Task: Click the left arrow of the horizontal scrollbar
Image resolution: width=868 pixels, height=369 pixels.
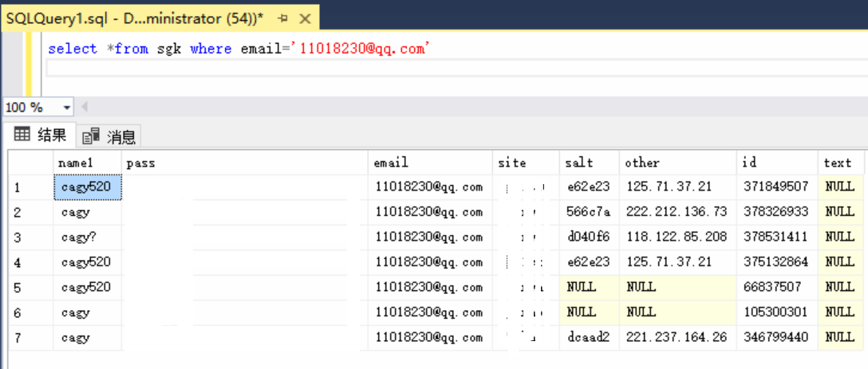Action: (85, 107)
